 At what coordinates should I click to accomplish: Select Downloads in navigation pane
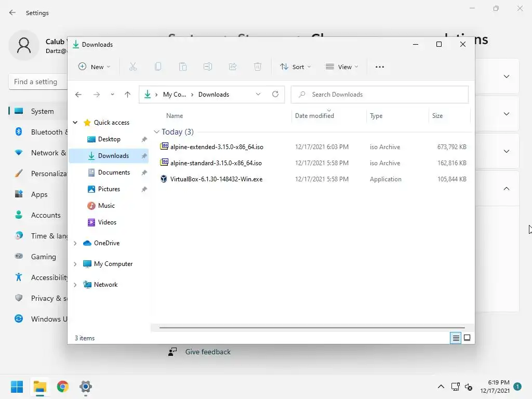click(109, 156)
